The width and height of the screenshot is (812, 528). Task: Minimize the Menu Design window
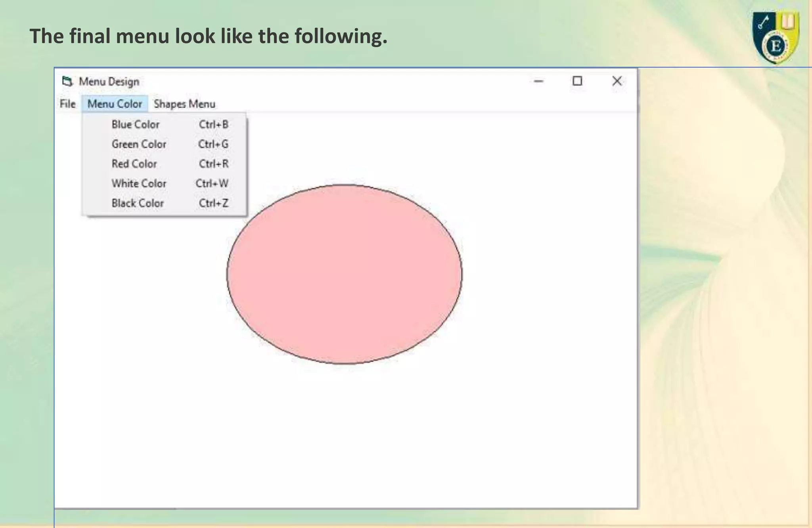click(538, 81)
